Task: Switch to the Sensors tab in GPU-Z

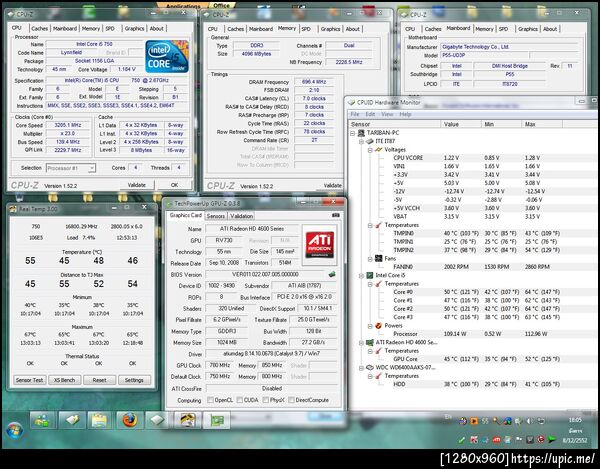Action: pos(216,216)
